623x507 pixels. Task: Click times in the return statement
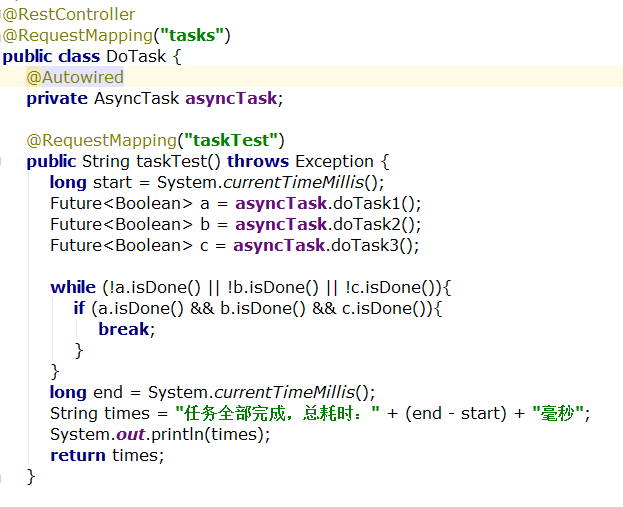135,456
